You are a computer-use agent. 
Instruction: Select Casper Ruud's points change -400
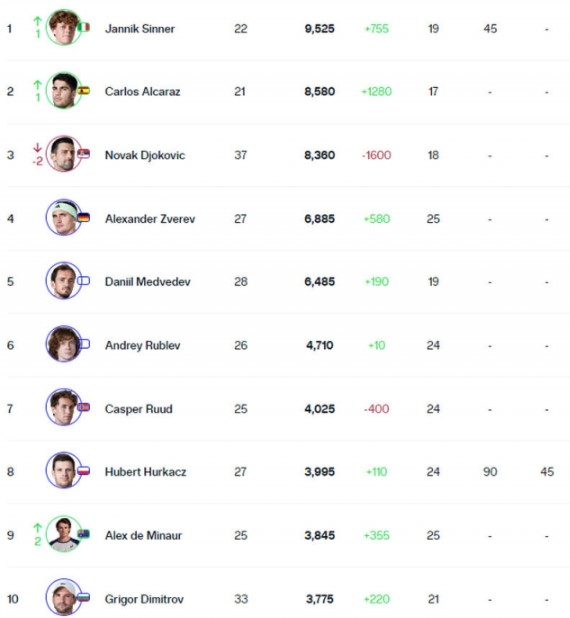376,409
